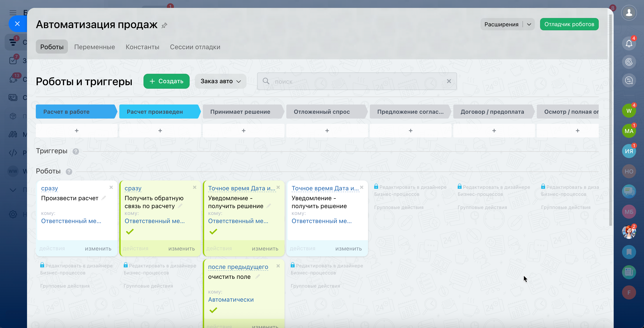Switch to the Переменные tab

point(94,47)
